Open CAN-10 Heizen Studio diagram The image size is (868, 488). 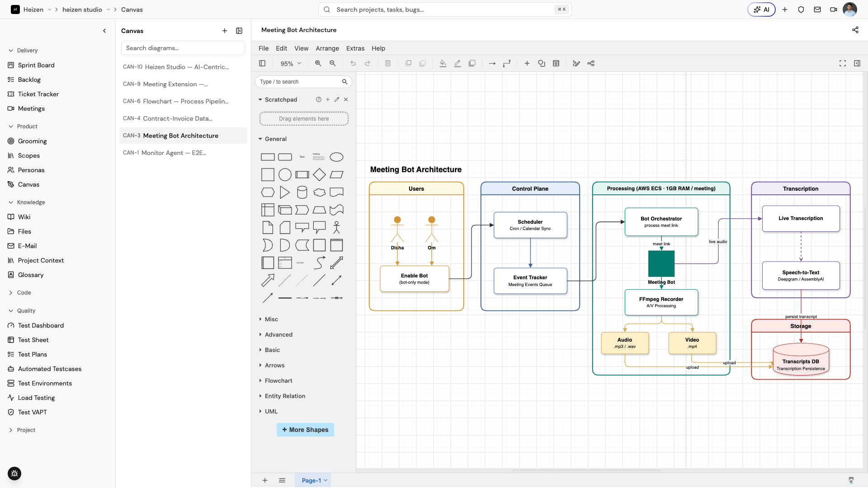(x=183, y=67)
